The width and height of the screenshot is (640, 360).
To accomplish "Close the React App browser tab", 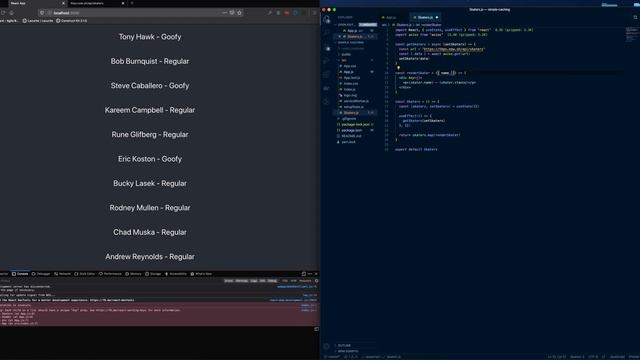I will click(x=63, y=3).
